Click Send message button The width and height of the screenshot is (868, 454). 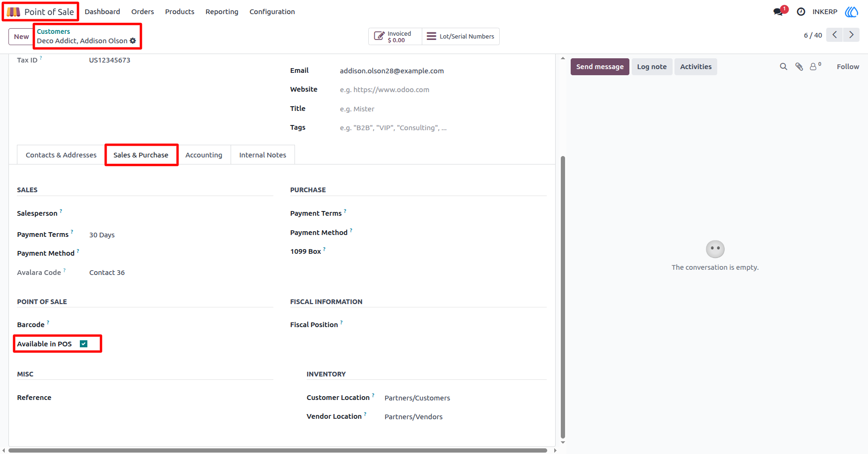coord(600,67)
